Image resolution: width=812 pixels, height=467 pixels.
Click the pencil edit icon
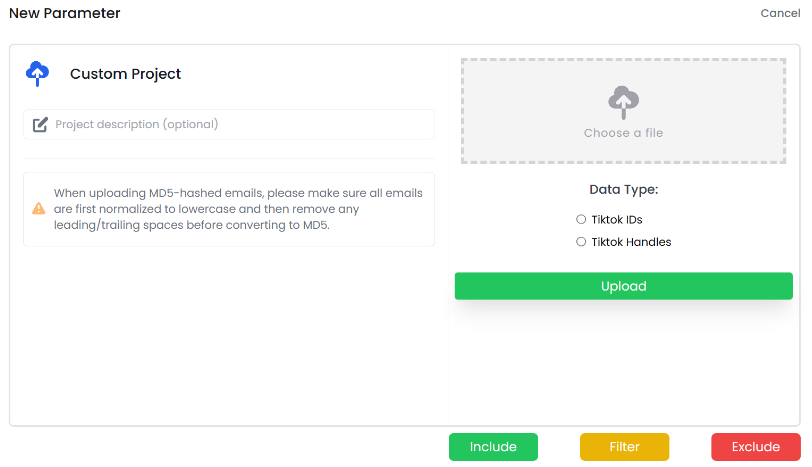(x=40, y=125)
